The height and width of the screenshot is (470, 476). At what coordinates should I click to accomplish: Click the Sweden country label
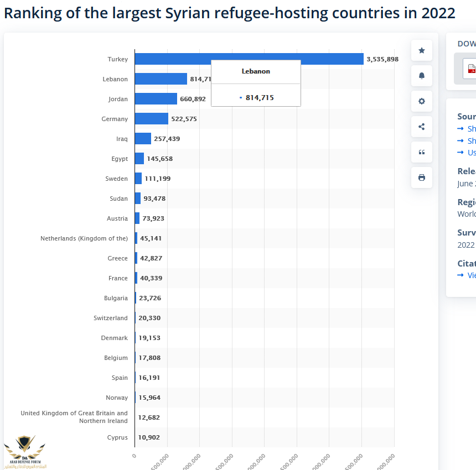(x=116, y=179)
